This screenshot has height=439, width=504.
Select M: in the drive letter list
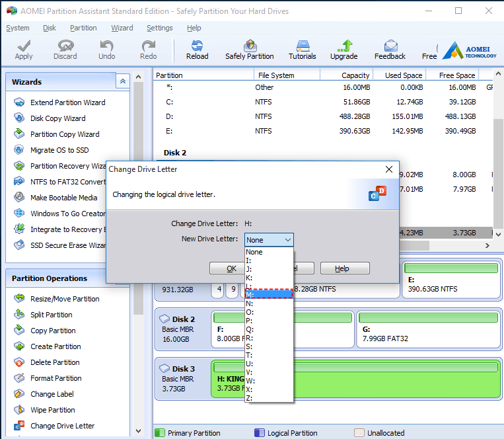(268, 294)
